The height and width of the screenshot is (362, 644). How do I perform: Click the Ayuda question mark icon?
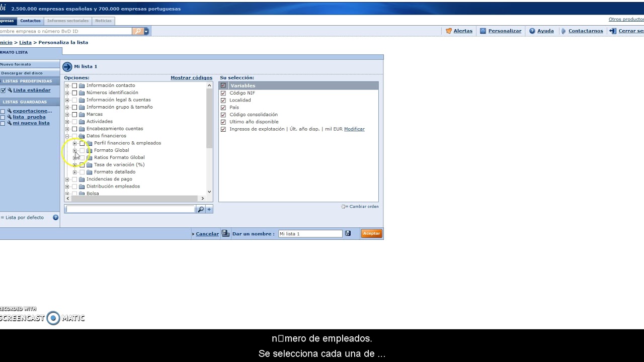coord(532,31)
